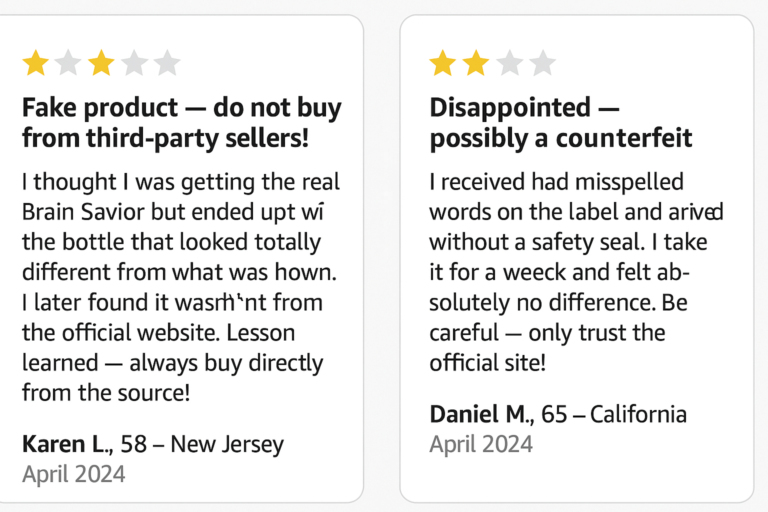Click second gold star in Daniel's review
This screenshot has width=768, height=512.
pos(476,63)
